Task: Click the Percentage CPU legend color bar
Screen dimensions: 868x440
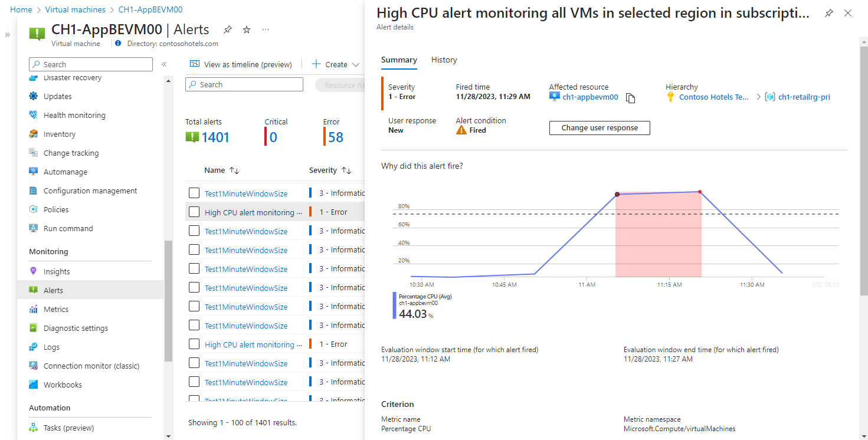Action: tap(394, 306)
